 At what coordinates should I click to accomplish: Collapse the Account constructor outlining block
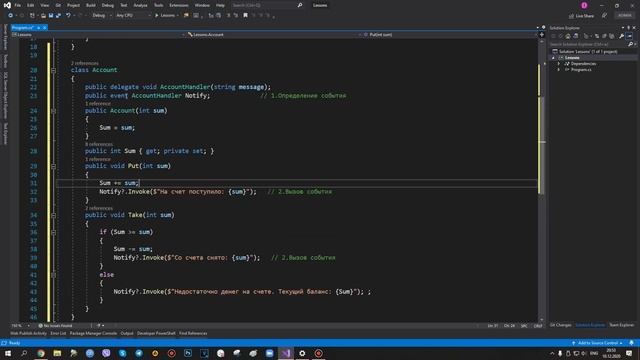(53, 111)
